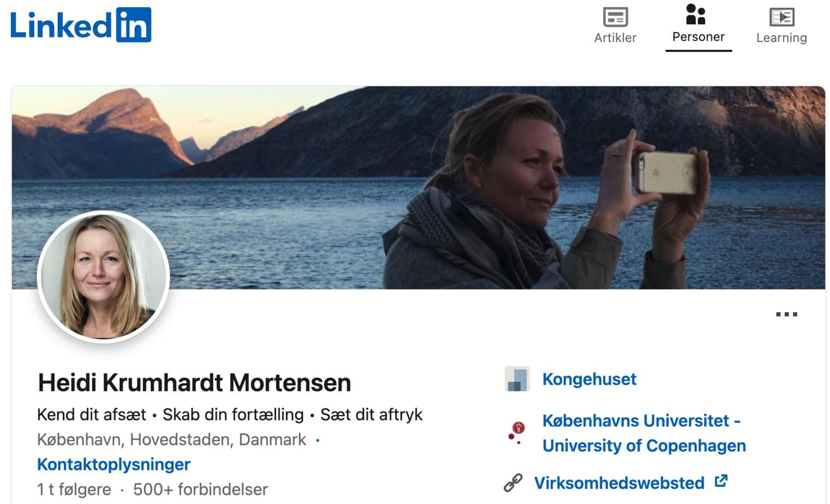Click the Artikler newspaper icon
This screenshot has width=830, height=504.
coord(615,17)
